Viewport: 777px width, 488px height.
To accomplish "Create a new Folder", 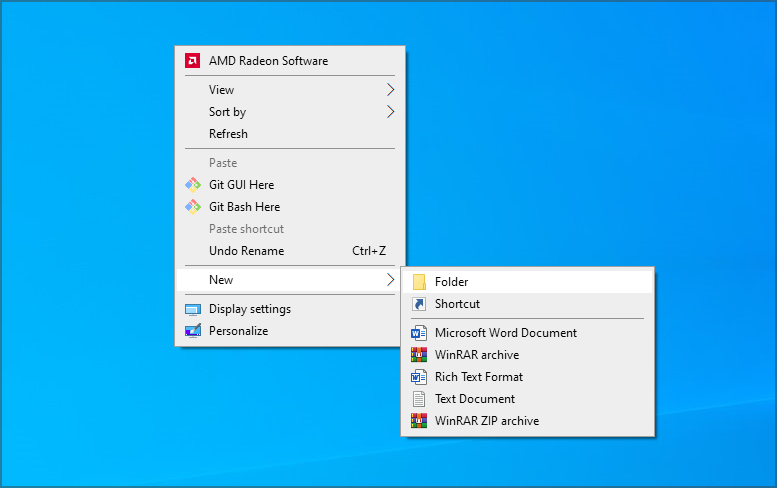I will [x=528, y=282].
